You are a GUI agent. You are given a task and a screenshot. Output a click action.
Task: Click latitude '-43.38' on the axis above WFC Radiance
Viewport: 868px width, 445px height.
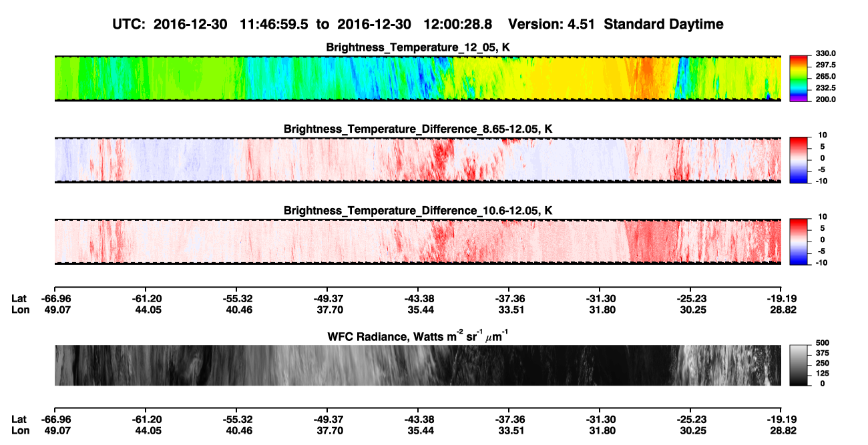[418, 298]
